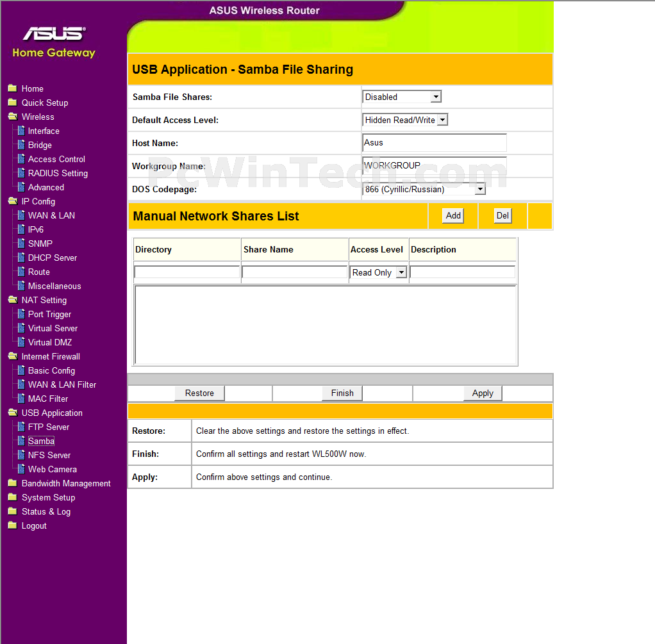Click the FTP Server page icon

tap(21, 427)
